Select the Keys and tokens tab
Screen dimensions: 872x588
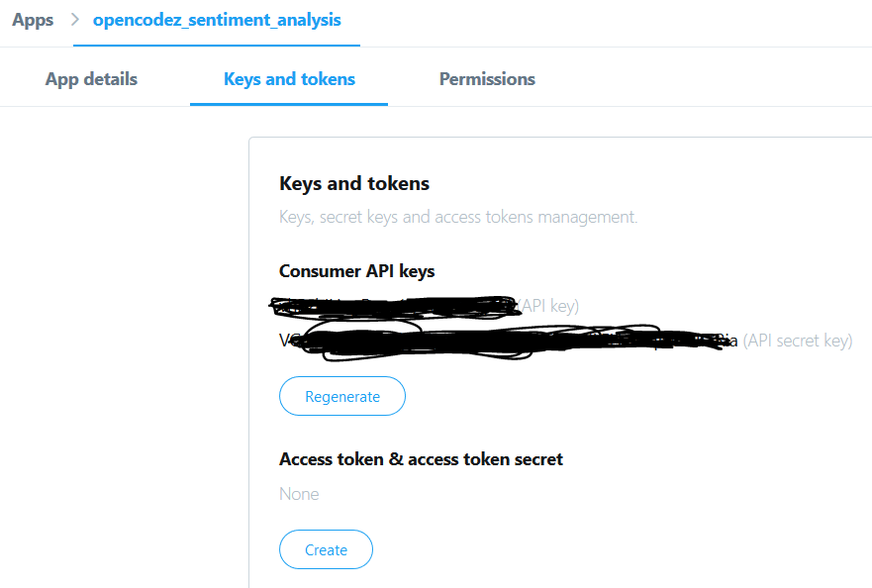[289, 79]
